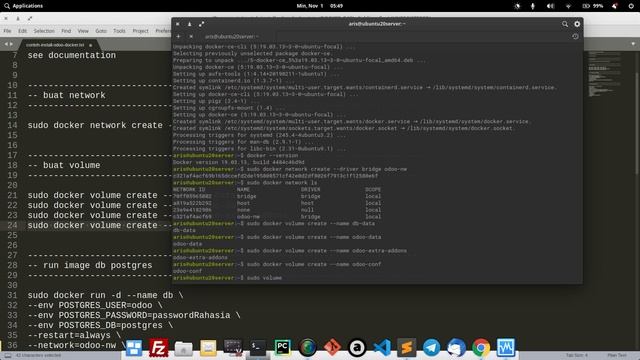
Task: Open Thunderbird from the dock
Action: pos(456,348)
